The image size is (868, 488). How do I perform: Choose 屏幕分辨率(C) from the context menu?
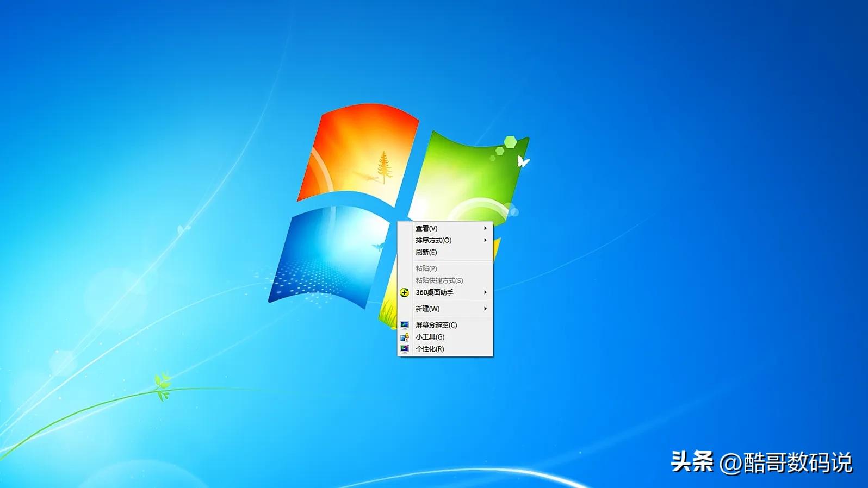[445, 325]
